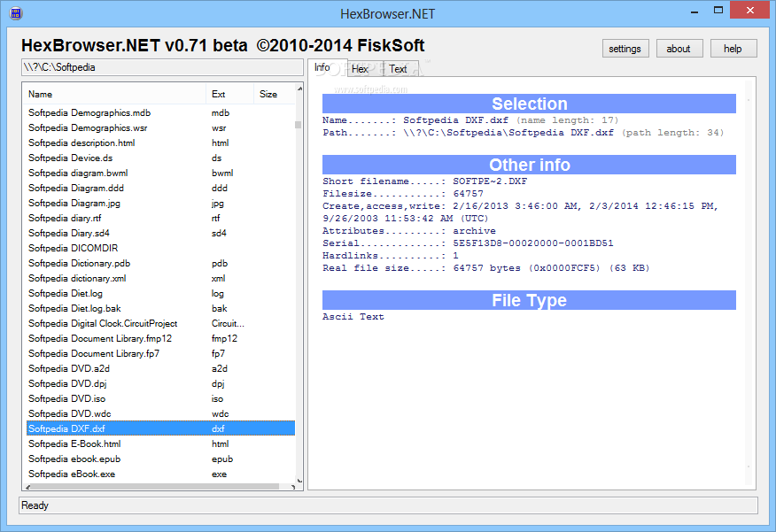Select Softpedia Diary.sd4 file
Screen dimensions: 776x532
160,234
